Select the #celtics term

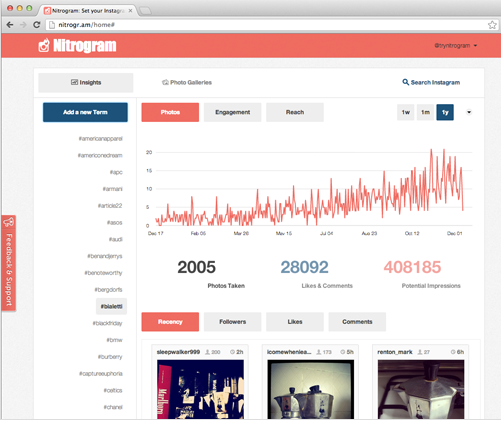click(x=113, y=390)
